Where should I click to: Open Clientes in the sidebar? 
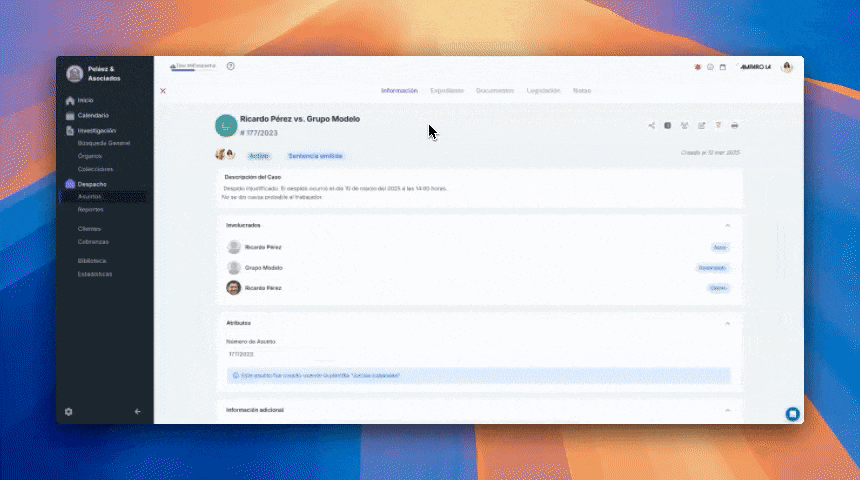tap(89, 229)
